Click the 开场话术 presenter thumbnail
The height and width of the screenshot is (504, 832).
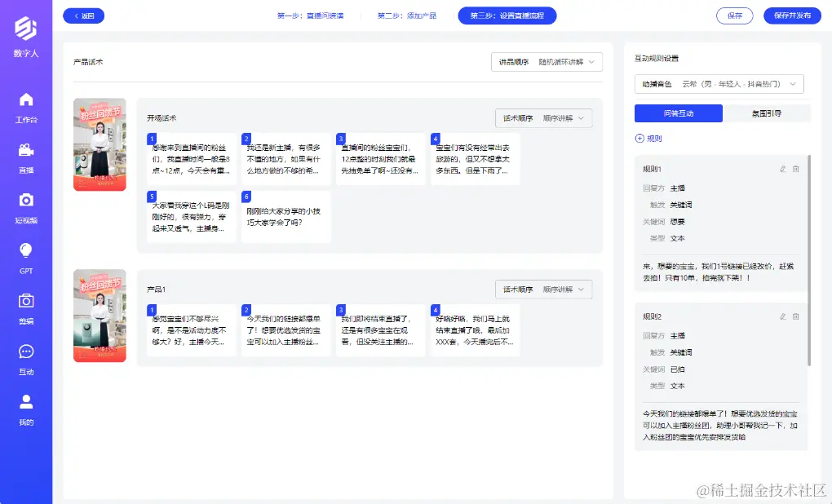tap(100, 144)
